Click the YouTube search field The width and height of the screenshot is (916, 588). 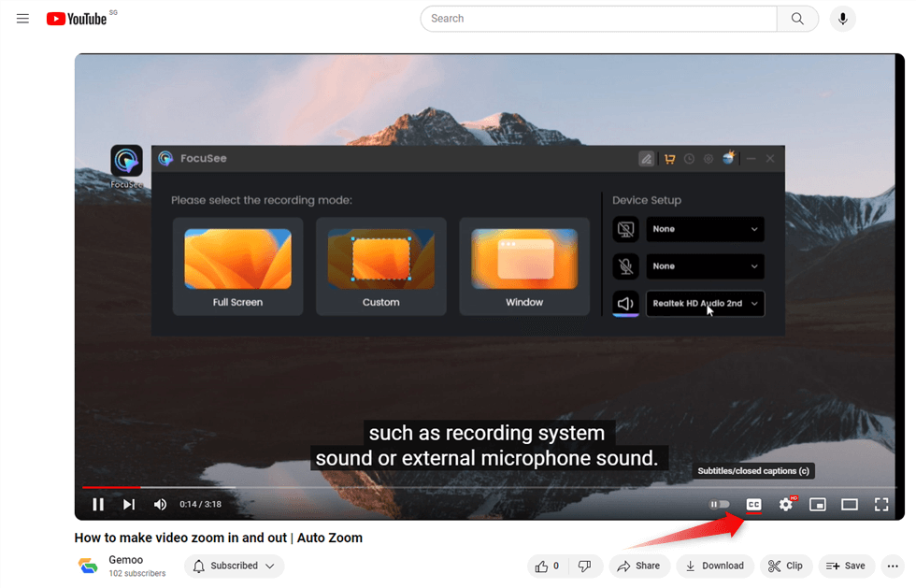598,19
